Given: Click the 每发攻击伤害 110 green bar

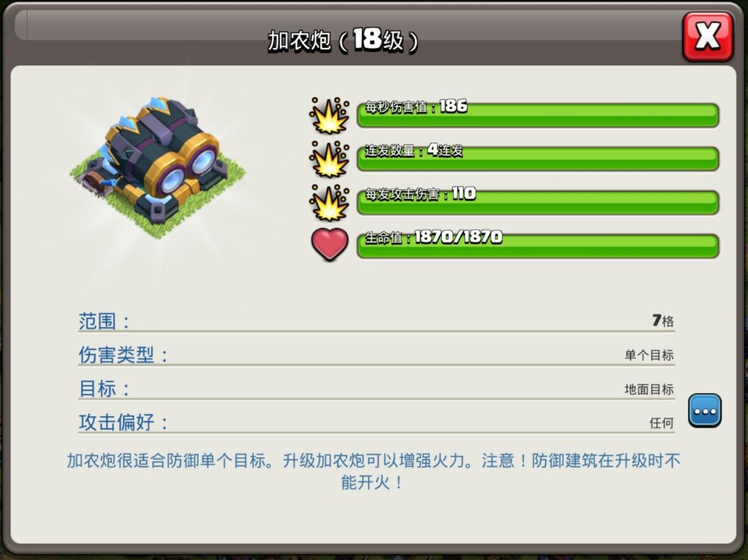Looking at the screenshot, I should (x=537, y=203).
